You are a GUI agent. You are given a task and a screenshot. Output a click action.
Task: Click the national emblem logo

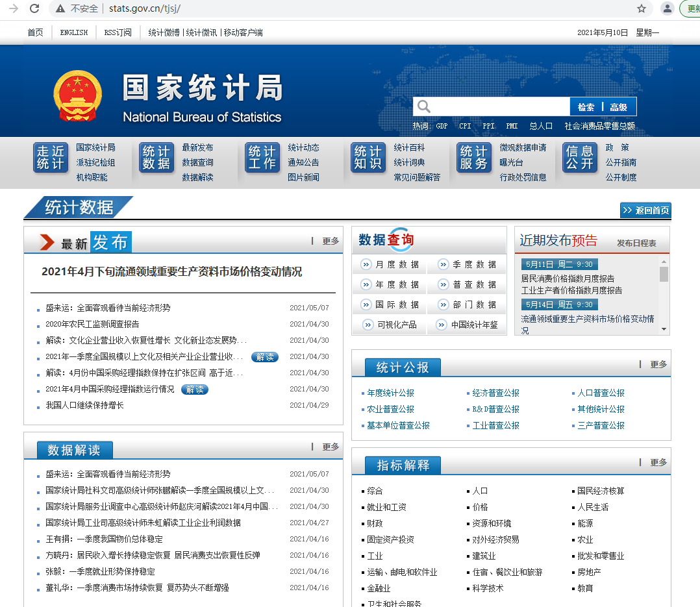click(x=78, y=96)
